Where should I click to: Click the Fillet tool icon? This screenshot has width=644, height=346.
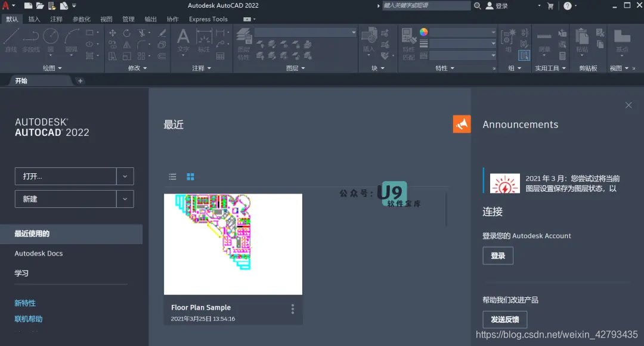click(x=142, y=44)
